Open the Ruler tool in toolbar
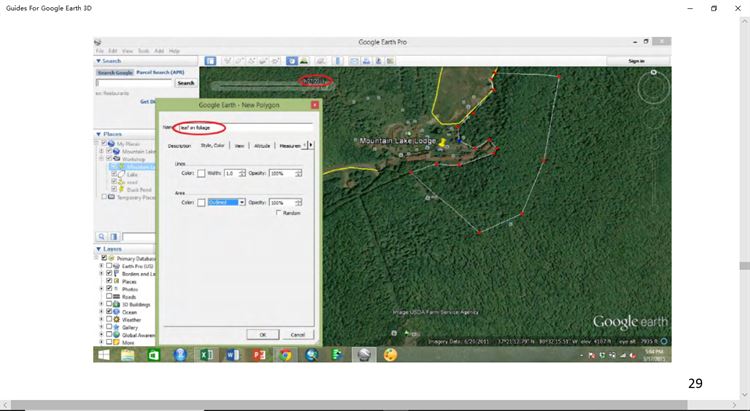This screenshot has width=750, height=411. 338,61
